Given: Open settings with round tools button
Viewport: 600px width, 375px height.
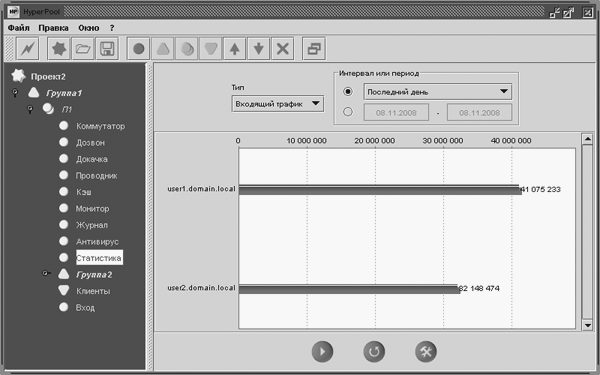Looking at the screenshot, I should (x=426, y=351).
